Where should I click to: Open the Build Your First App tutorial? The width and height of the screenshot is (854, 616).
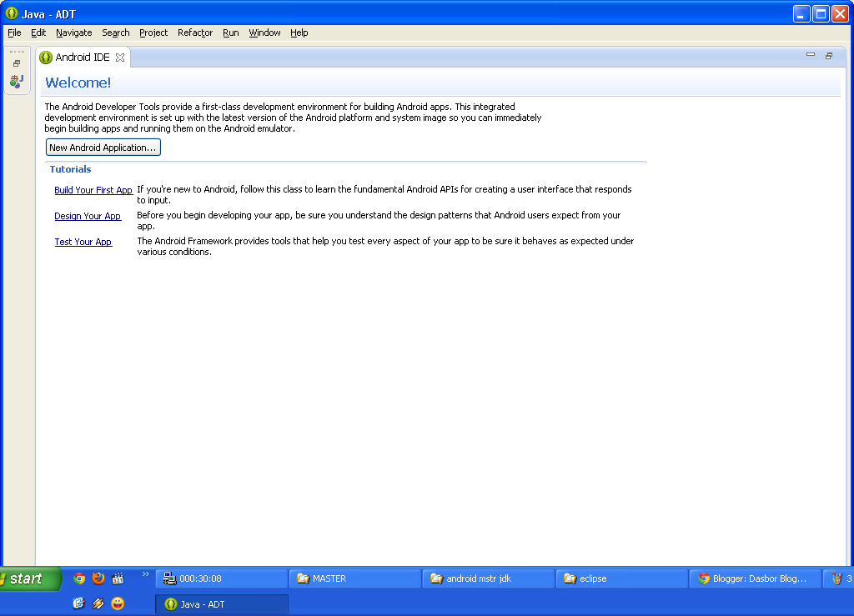pos(93,190)
